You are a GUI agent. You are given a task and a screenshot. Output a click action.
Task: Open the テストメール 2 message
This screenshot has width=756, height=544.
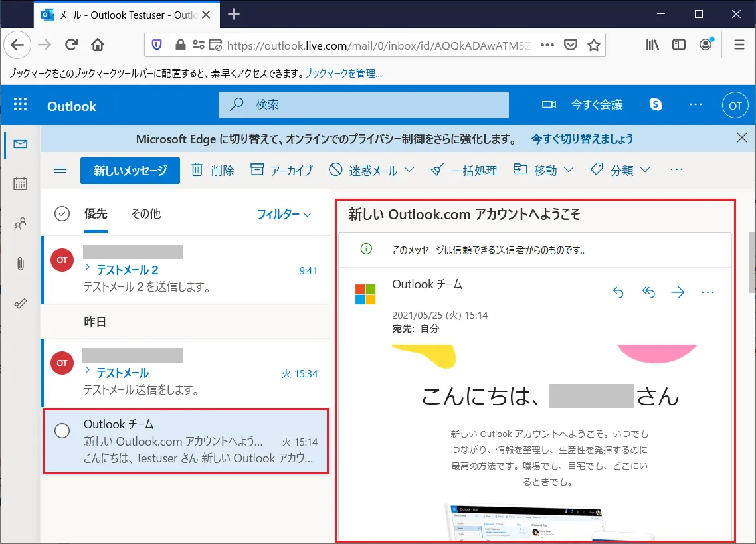[x=187, y=270]
